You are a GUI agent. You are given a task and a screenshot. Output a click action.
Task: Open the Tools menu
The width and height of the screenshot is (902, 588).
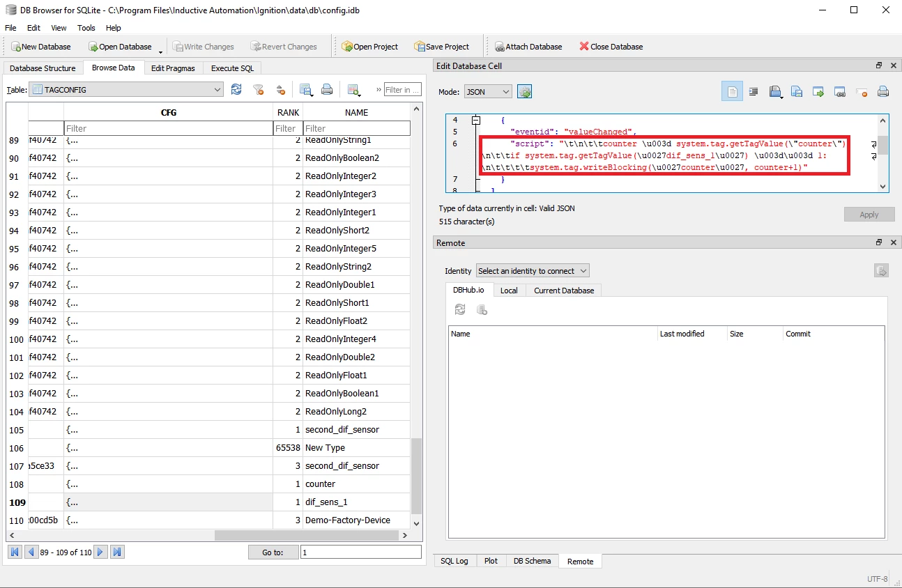coord(86,28)
